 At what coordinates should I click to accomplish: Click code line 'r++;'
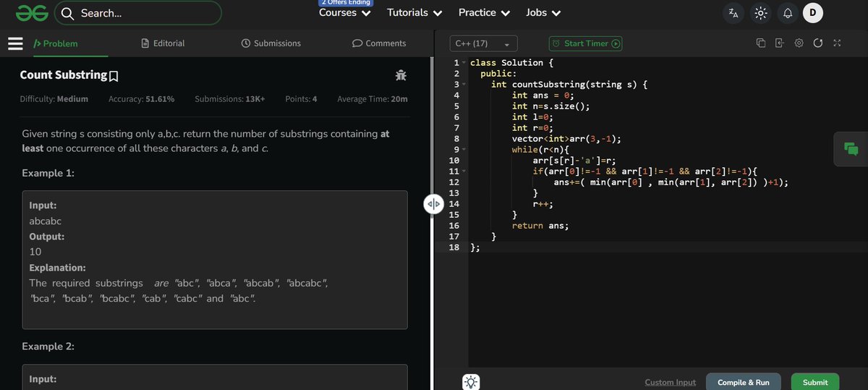pyautogui.click(x=543, y=204)
